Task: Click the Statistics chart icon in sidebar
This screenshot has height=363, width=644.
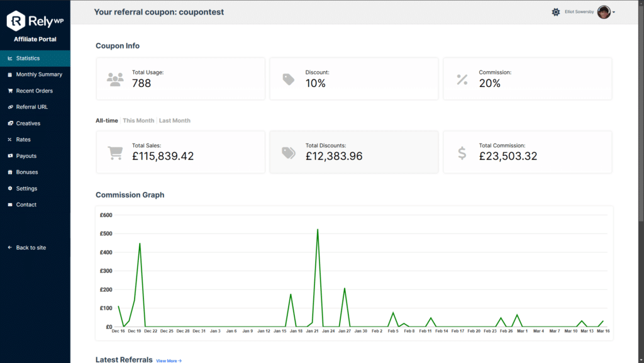Action: click(x=10, y=59)
